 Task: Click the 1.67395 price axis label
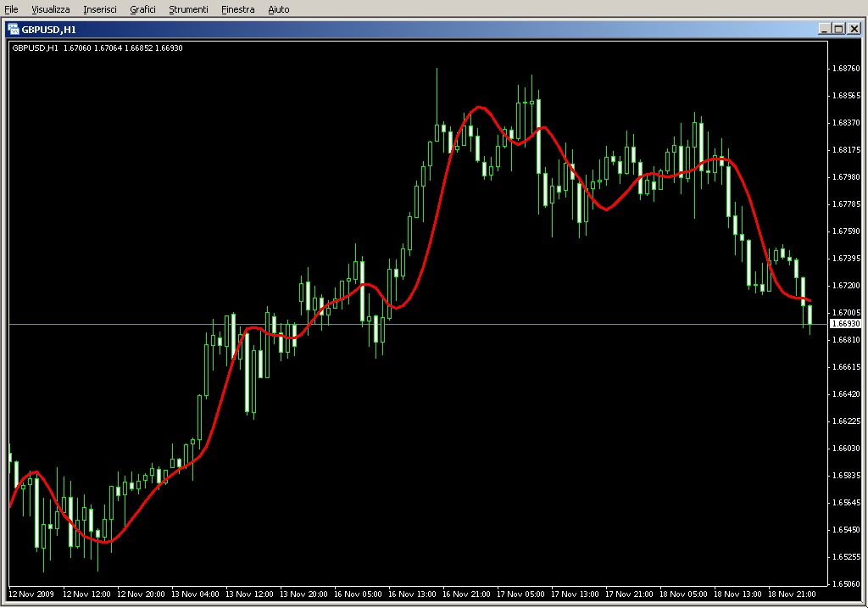click(x=847, y=258)
